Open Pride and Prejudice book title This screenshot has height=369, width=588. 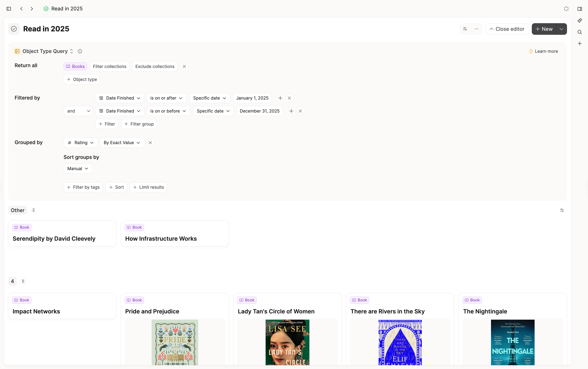point(152,311)
